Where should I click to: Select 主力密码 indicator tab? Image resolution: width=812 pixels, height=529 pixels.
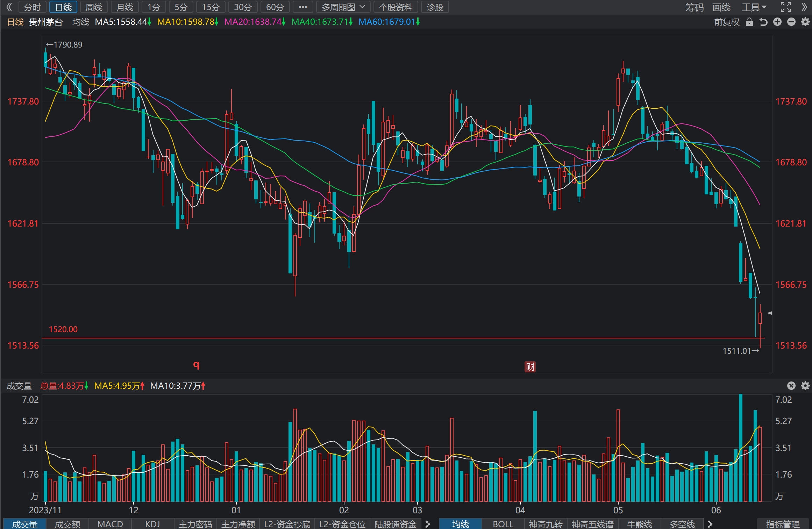pyautogui.click(x=195, y=524)
